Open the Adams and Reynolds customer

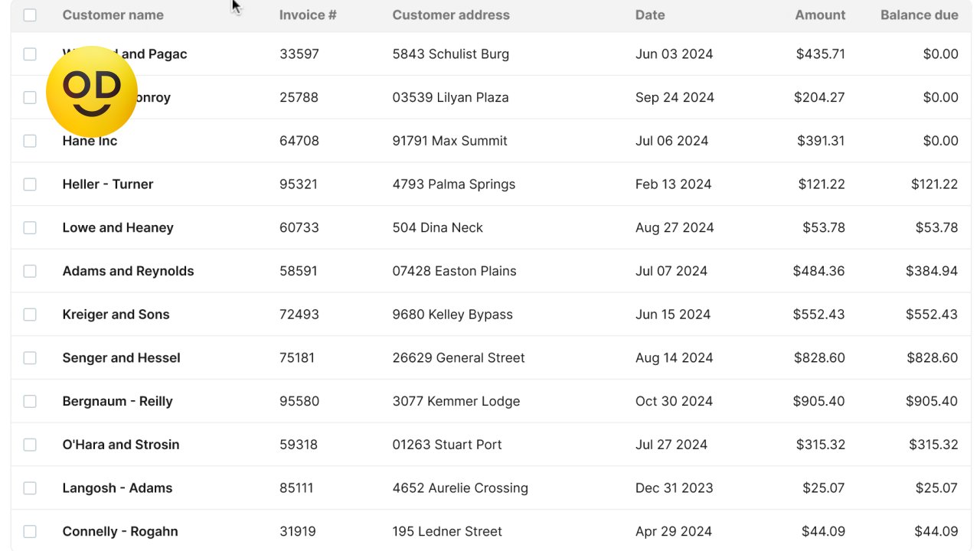(128, 271)
